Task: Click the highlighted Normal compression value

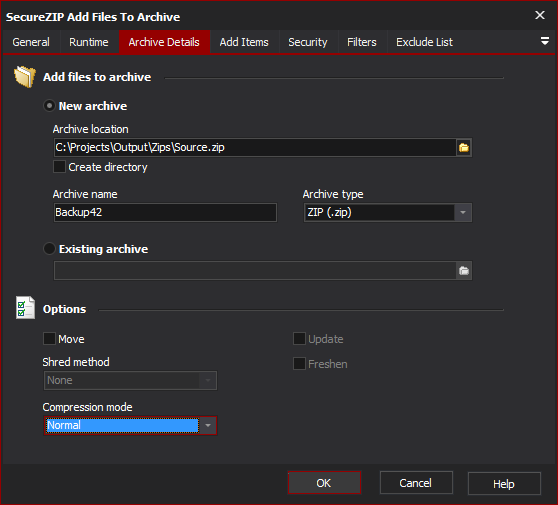Action: (123, 426)
